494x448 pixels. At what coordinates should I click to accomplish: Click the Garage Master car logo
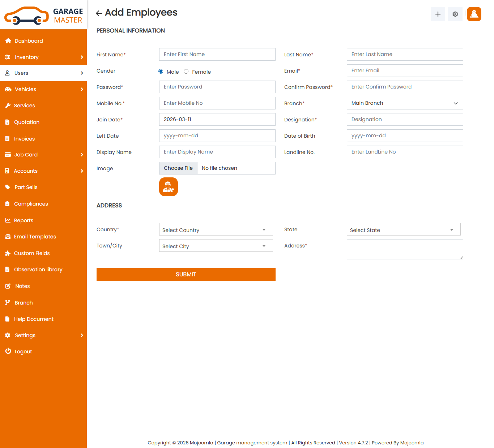click(27, 16)
